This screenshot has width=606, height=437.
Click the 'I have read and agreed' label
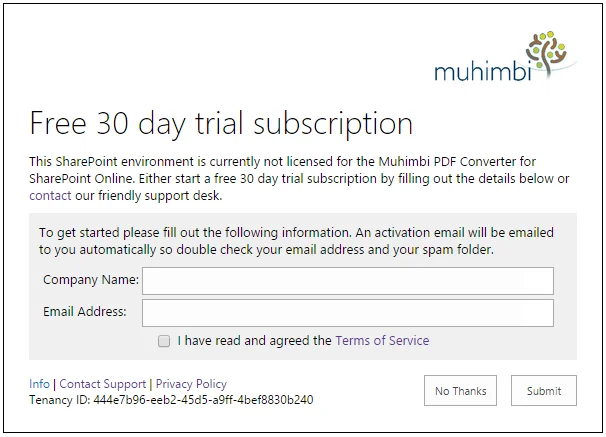click(254, 341)
